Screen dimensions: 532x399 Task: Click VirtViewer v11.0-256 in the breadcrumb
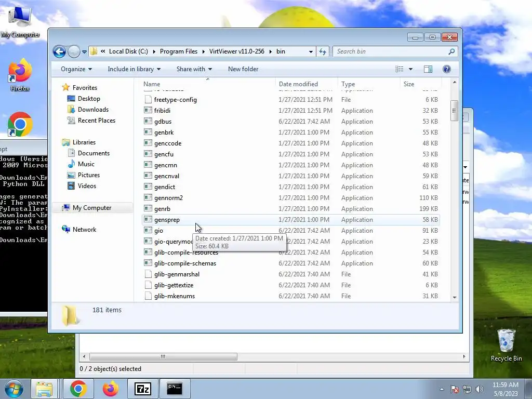236,51
